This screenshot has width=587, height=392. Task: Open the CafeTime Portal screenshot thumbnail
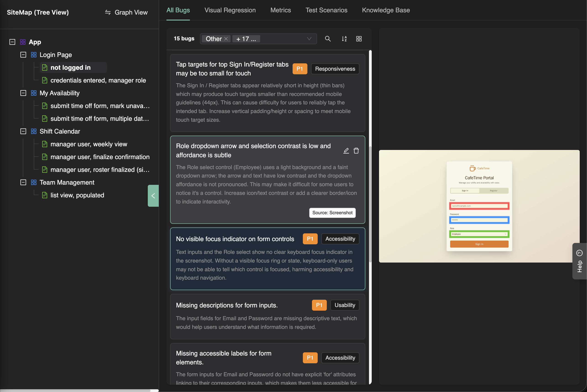pos(479,206)
